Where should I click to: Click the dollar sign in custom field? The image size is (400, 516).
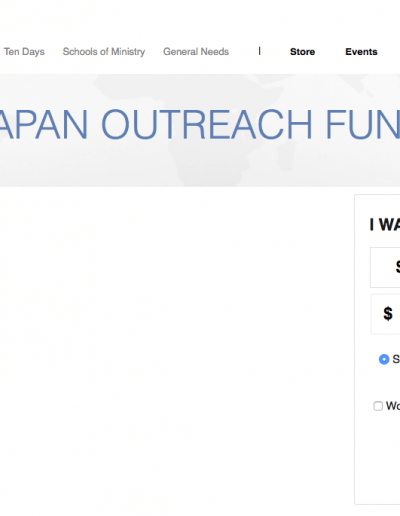click(388, 314)
